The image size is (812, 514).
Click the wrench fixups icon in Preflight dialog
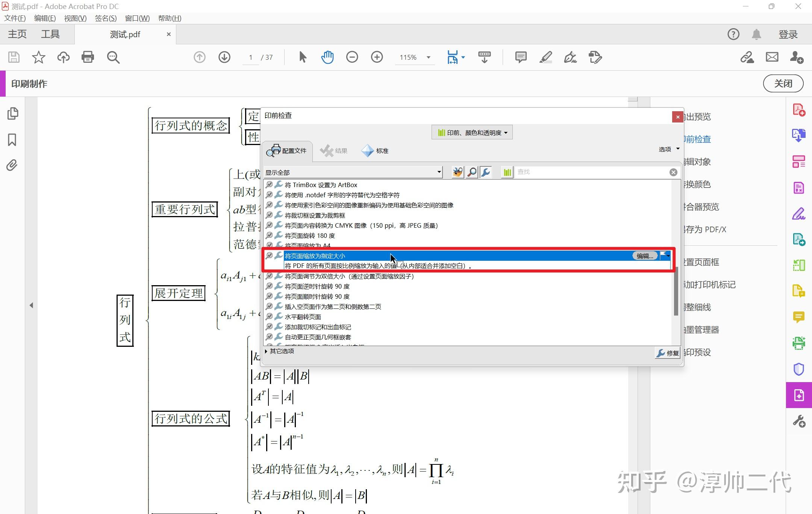(486, 172)
